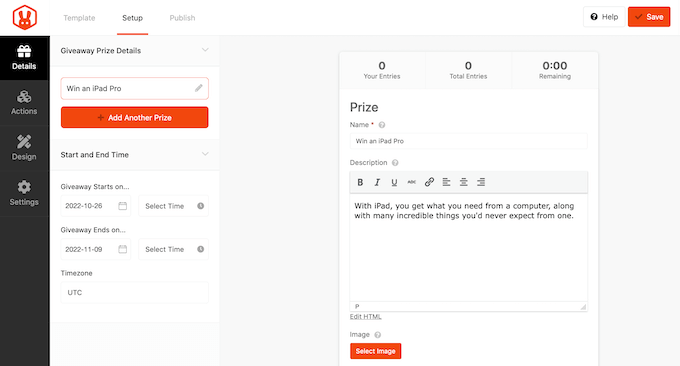Click the Total Entries counter

[x=468, y=70]
